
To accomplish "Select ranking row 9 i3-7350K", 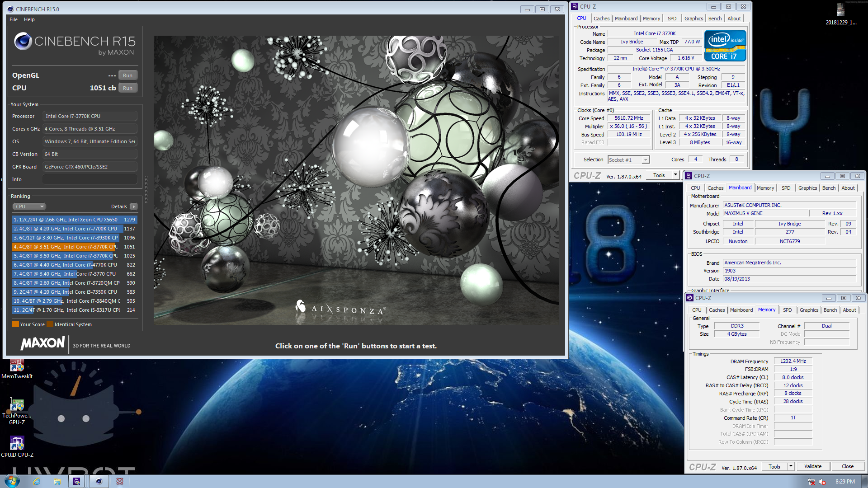I will [75, 292].
